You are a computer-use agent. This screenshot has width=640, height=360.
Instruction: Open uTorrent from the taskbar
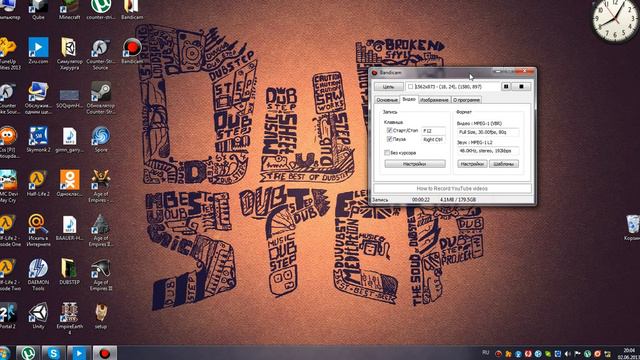click(28, 353)
